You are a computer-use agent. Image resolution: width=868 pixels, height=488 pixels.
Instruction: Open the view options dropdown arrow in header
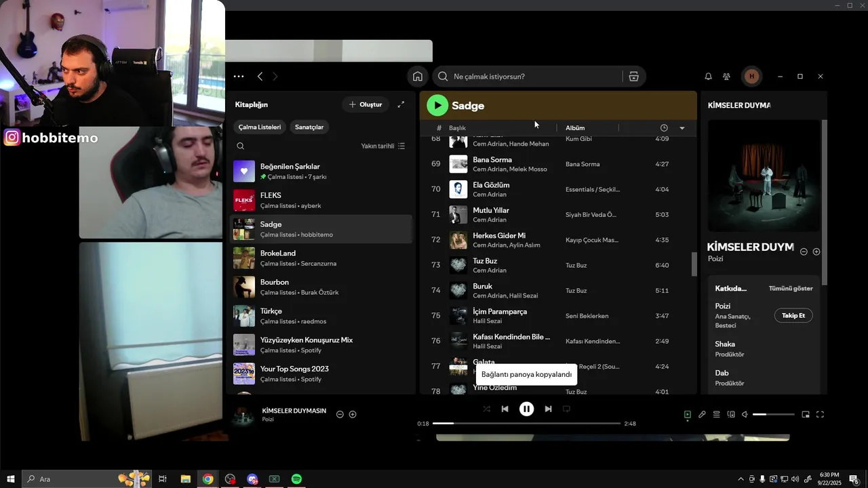(x=682, y=128)
